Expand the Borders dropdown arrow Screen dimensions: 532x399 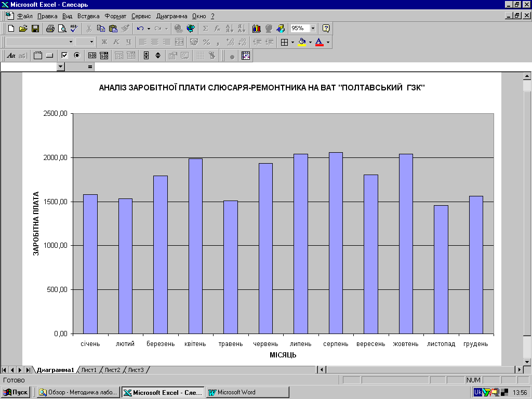pos(293,42)
